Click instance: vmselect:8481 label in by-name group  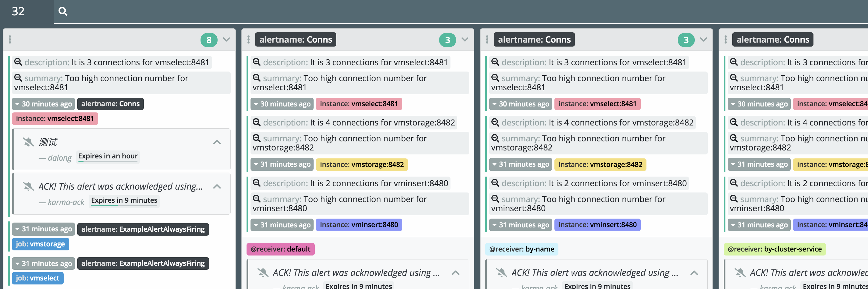pos(597,104)
